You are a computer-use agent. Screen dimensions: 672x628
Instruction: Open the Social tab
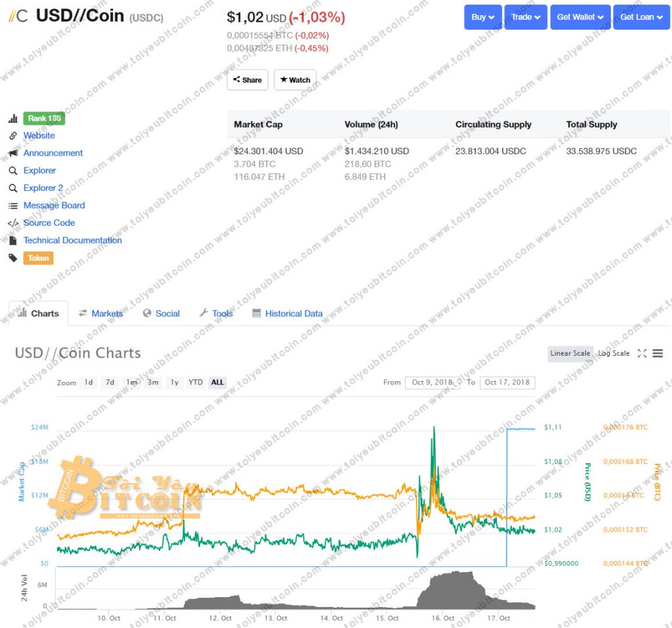(161, 314)
